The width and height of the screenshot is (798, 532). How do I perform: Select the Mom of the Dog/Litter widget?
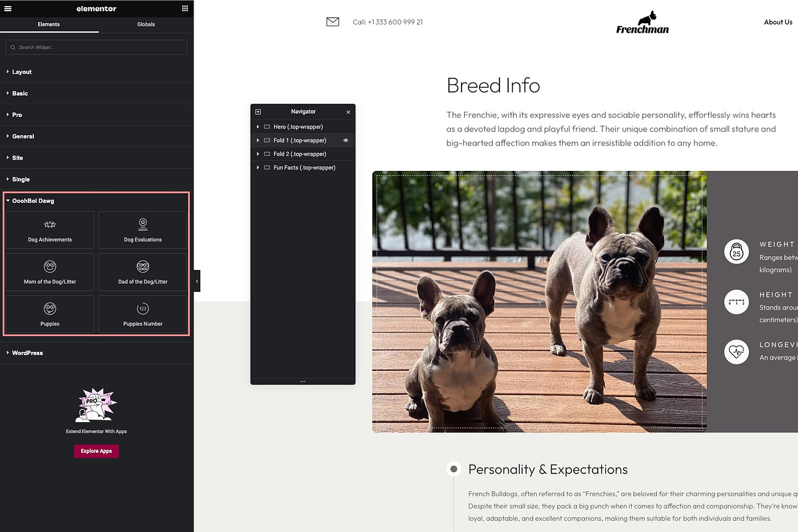[50, 272]
